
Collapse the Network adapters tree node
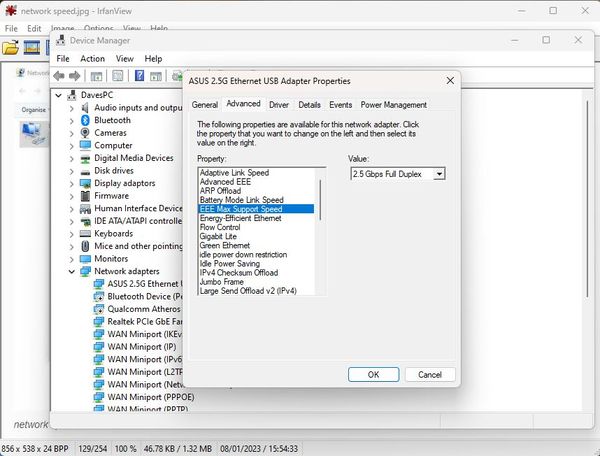(x=71, y=271)
